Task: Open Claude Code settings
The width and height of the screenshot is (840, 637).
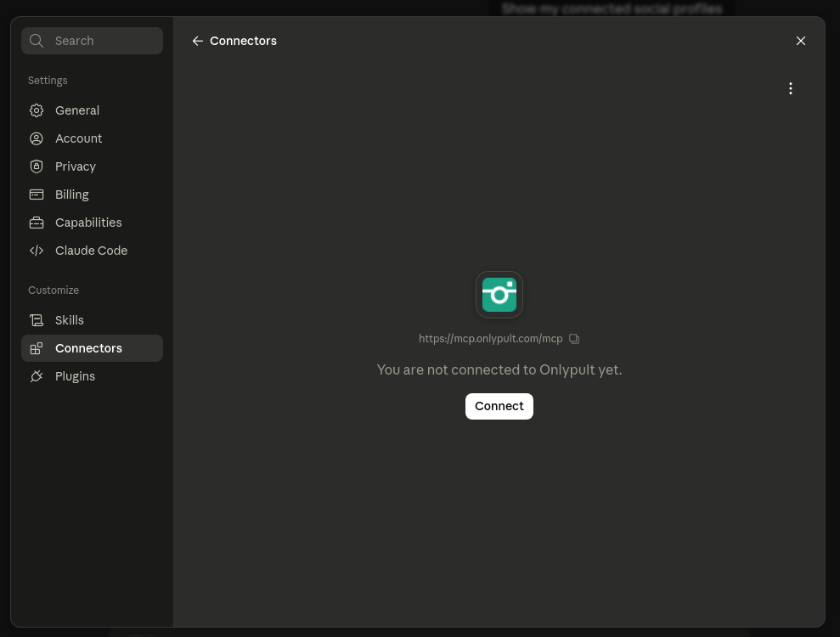Action: (92, 251)
